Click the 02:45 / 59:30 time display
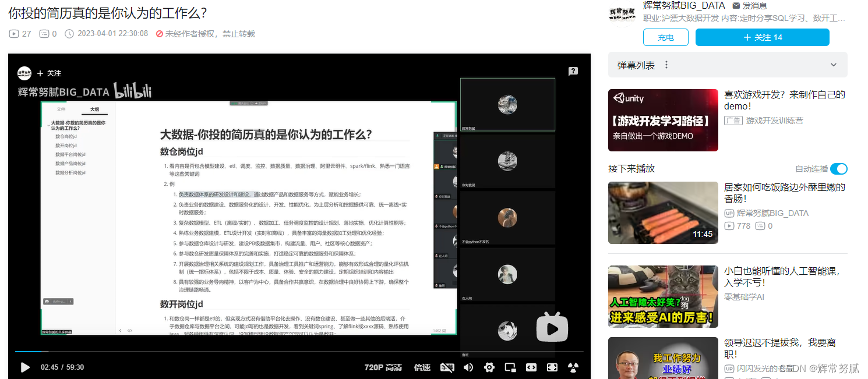This screenshot has height=379, width=868. pos(62,367)
